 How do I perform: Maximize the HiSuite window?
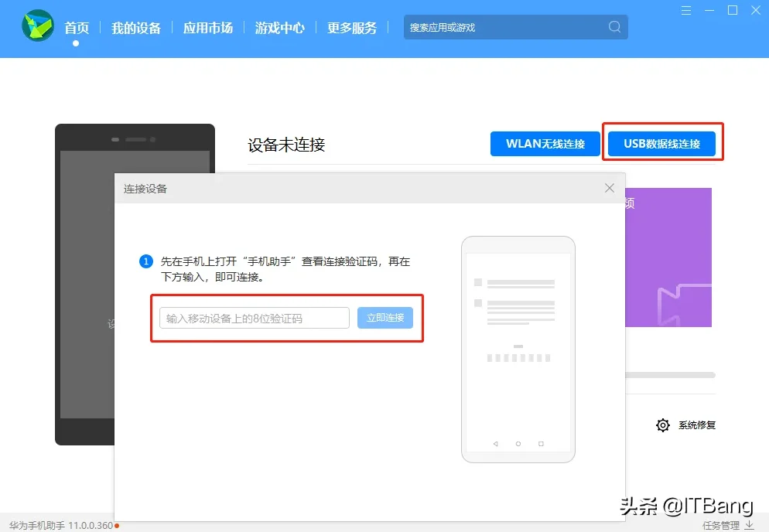[732, 10]
